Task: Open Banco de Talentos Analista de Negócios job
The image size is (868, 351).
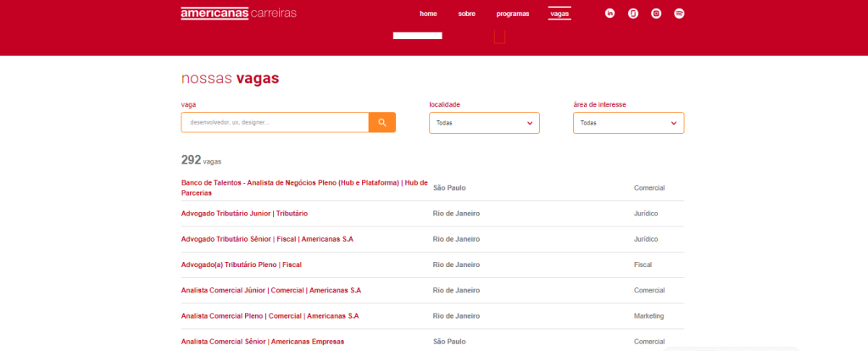Action: [304, 187]
